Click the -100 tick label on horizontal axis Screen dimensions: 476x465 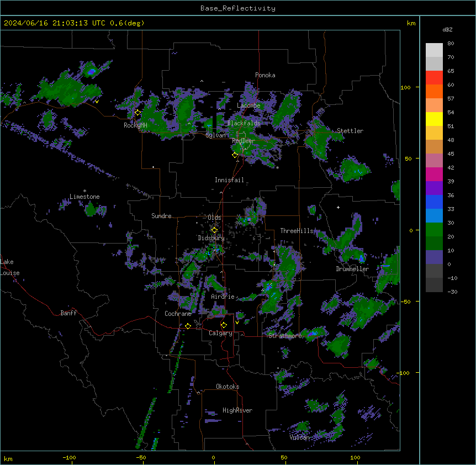[69, 457]
